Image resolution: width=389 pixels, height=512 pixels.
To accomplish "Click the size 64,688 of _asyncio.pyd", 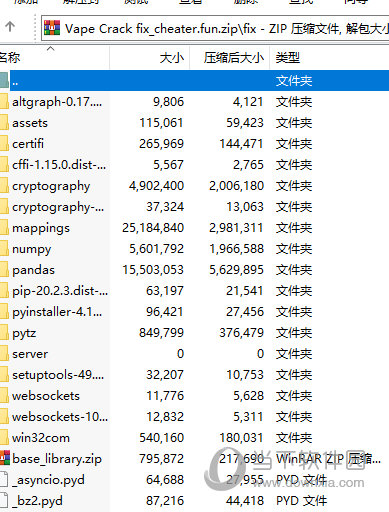I will point(165,480).
